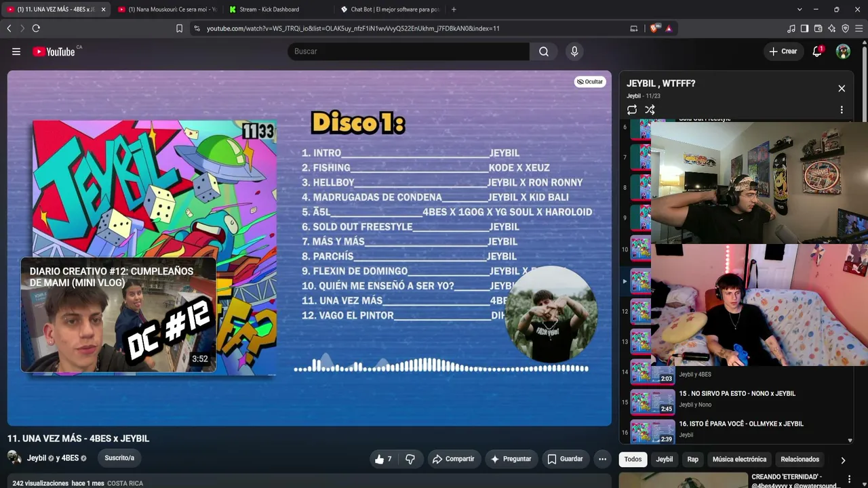Open the Jeybil channel avatar under video
This screenshot has height=488, width=868.
(x=14, y=458)
